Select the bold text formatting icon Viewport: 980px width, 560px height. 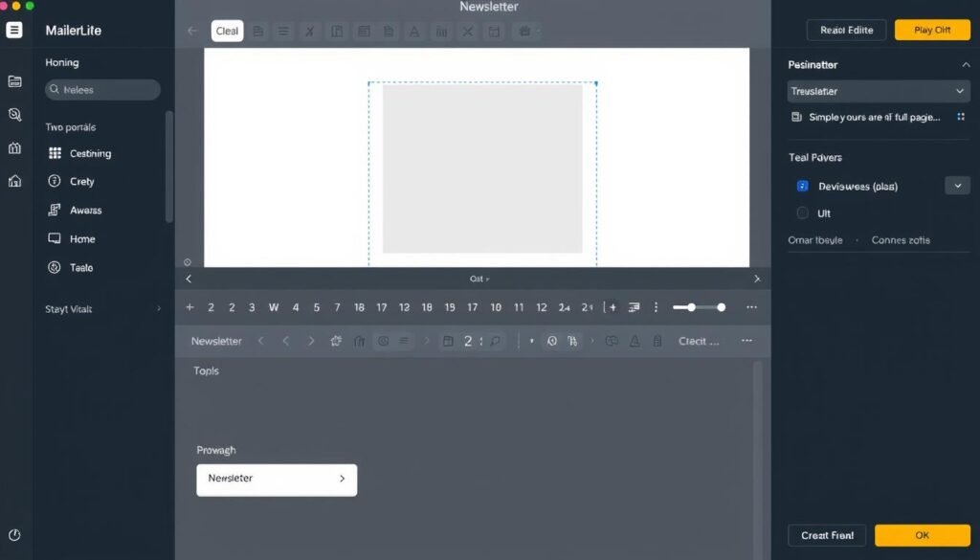(x=413, y=31)
